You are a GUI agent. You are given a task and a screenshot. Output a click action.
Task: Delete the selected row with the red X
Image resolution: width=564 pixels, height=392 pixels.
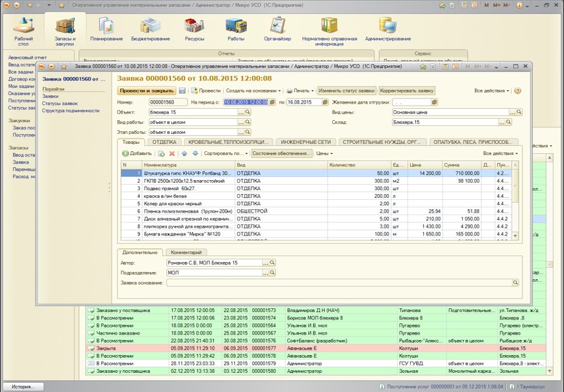pyautogui.click(x=172, y=154)
